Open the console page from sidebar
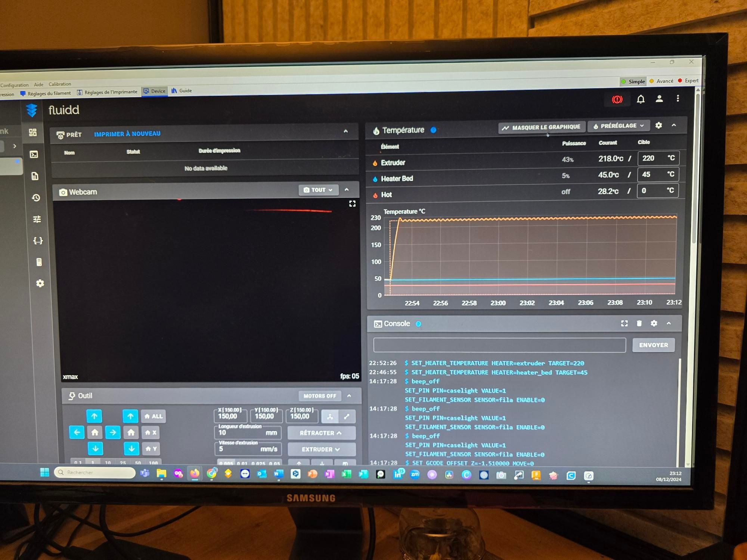Screen dimensions: 747x560 coord(34,154)
